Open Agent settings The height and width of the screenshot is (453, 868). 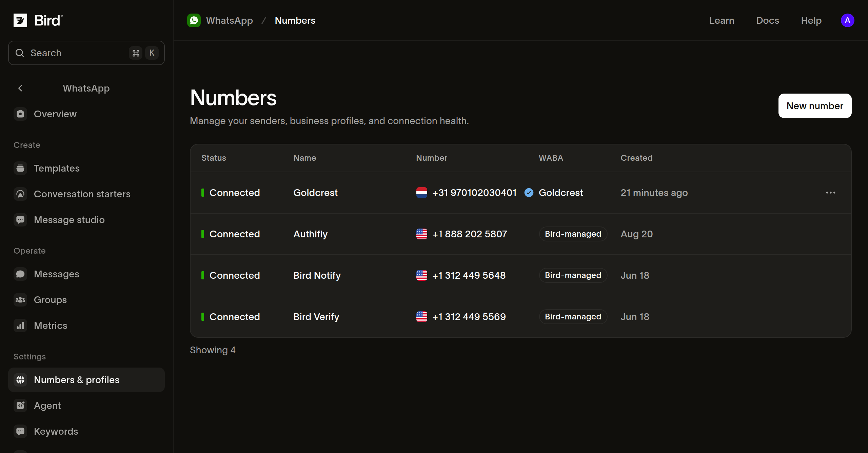86,406
